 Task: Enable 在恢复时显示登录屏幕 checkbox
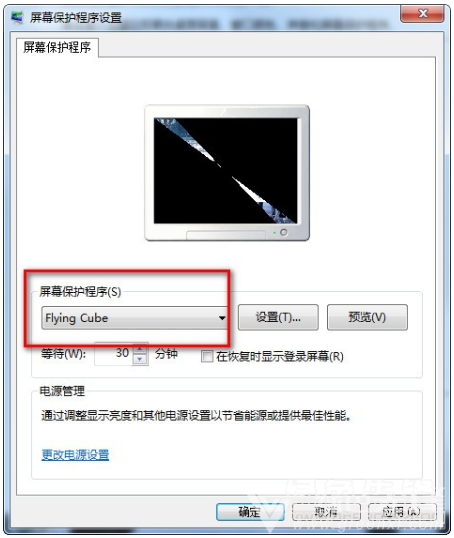[207, 356]
